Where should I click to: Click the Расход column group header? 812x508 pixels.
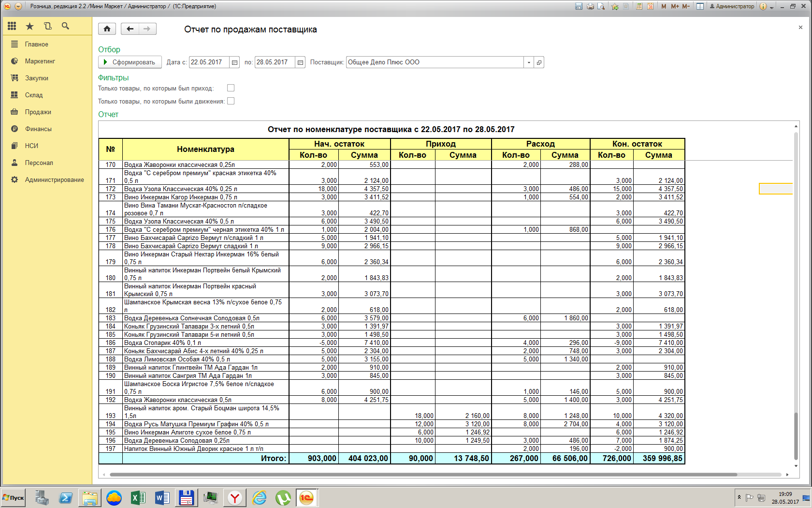point(540,144)
